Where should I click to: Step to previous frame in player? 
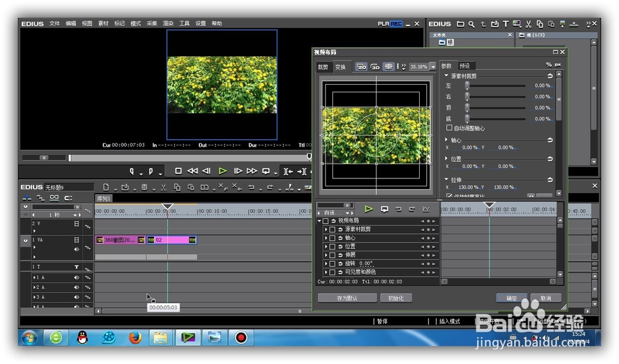pyautogui.click(x=207, y=171)
